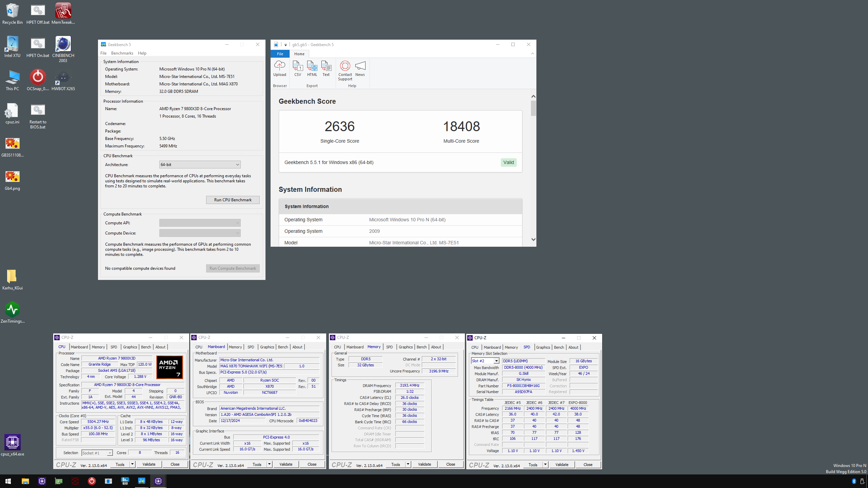The width and height of the screenshot is (868, 488).
Task: Select Karhu_KGui folder icon
Action: pyautogui.click(x=12, y=280)
